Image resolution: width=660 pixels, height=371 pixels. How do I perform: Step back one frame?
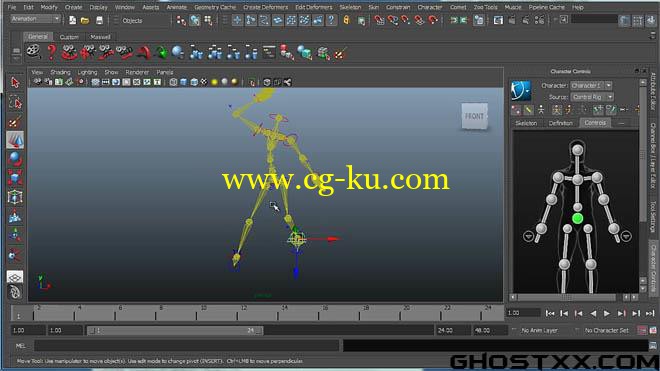click(564, 313)
